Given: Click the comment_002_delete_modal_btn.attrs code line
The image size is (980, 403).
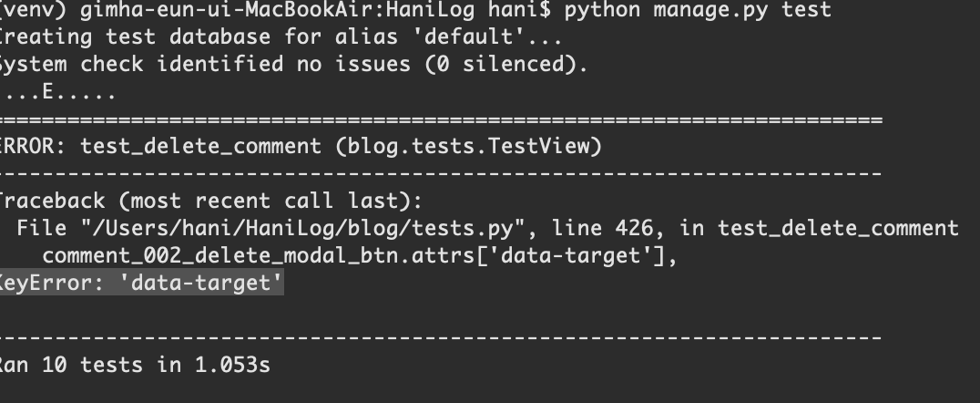Looking at the screenshot, I should (360, 256).
